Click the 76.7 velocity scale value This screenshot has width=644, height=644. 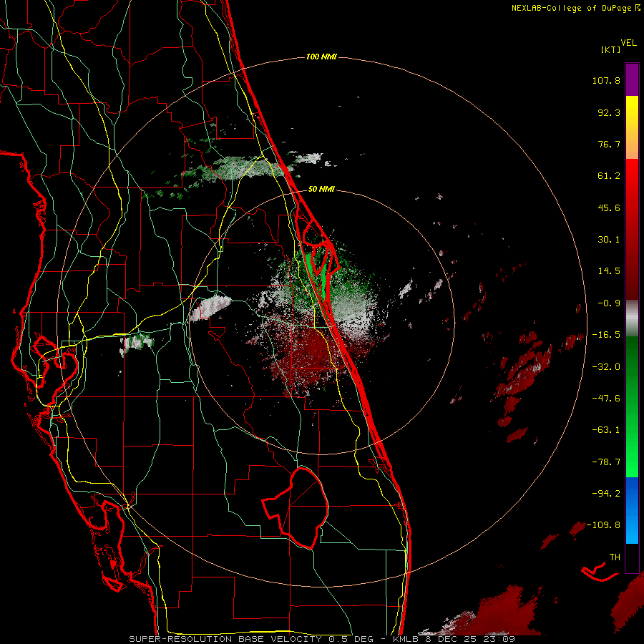[x=609, y=144]
